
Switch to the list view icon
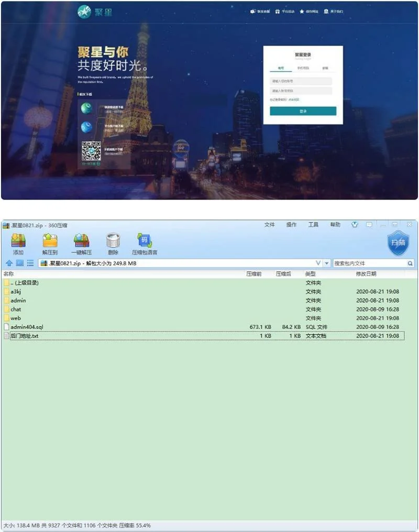30,263
